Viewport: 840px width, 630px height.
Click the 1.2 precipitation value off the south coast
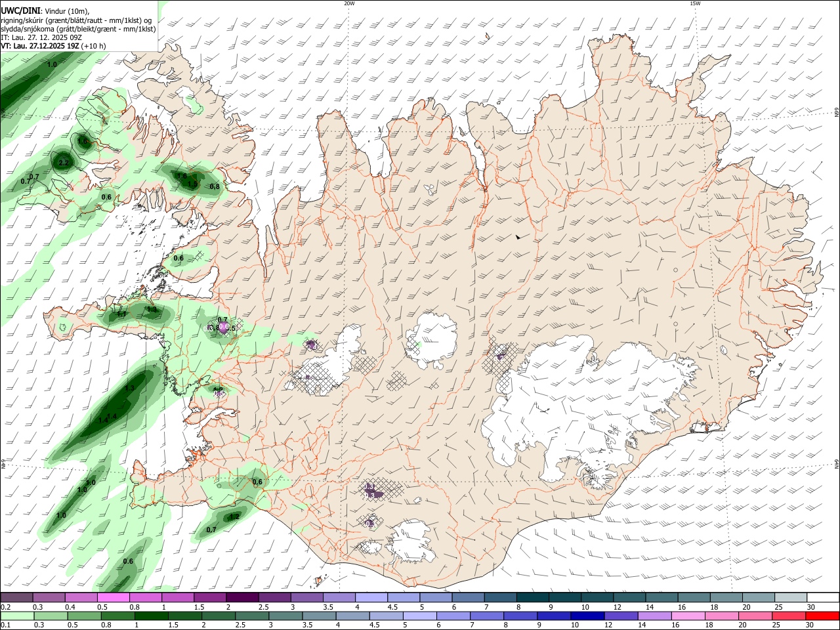pyautogui.click(x=234, y=516)
